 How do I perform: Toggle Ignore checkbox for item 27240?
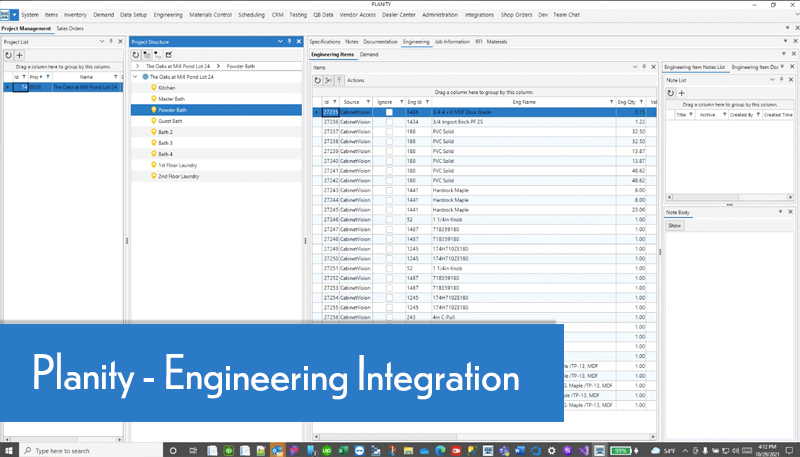tap(389, 161)
